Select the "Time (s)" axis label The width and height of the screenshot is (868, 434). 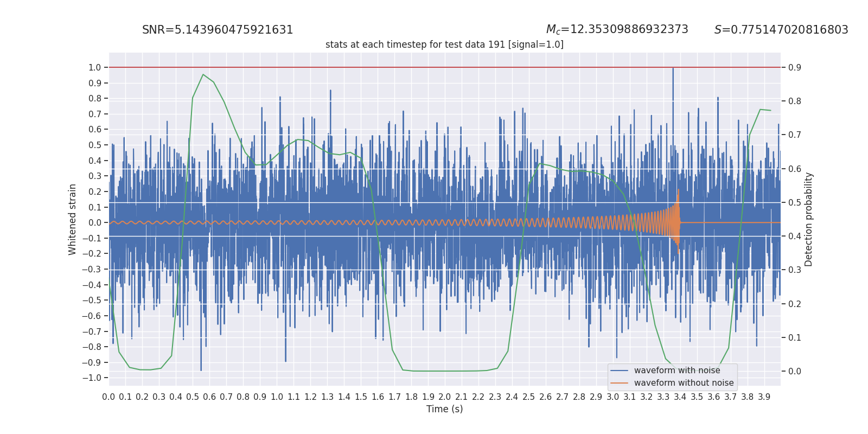coord(444,409)
